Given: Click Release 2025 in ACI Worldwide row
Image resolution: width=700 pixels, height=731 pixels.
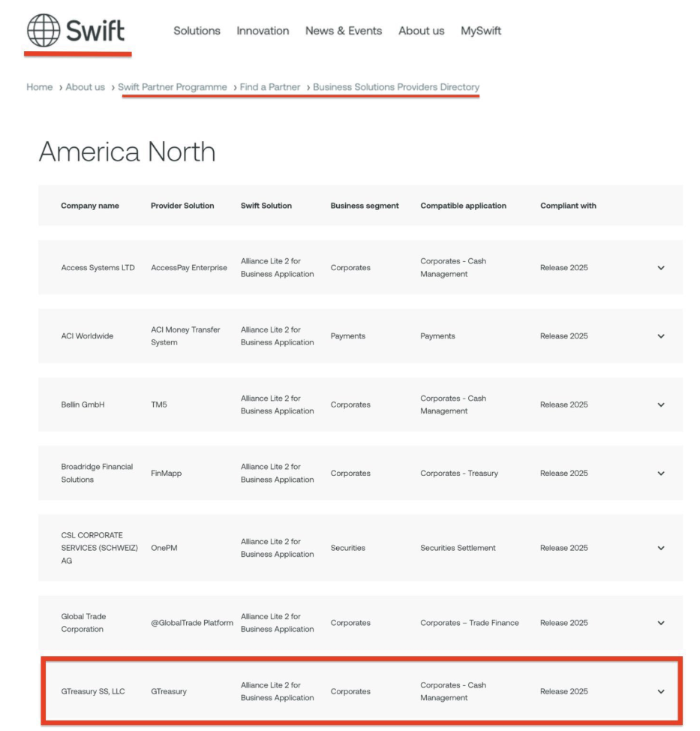Looking at the screenshot, I should (x=564, y=336).
